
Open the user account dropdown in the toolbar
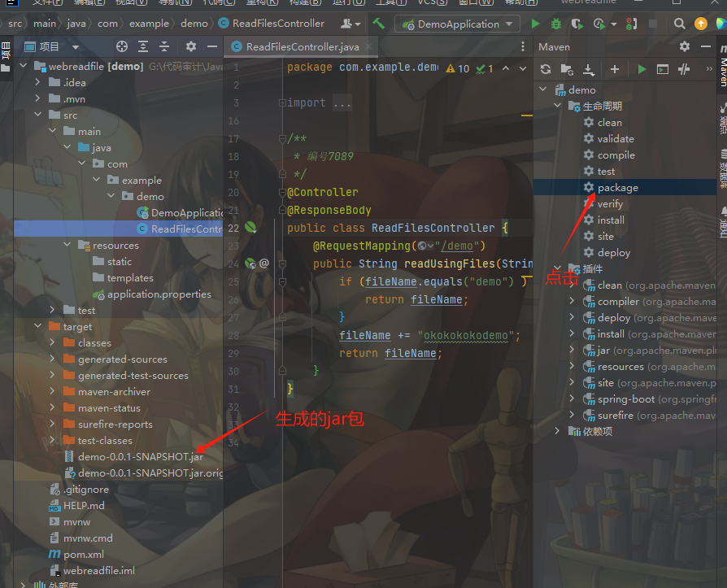tap(351, 24)
